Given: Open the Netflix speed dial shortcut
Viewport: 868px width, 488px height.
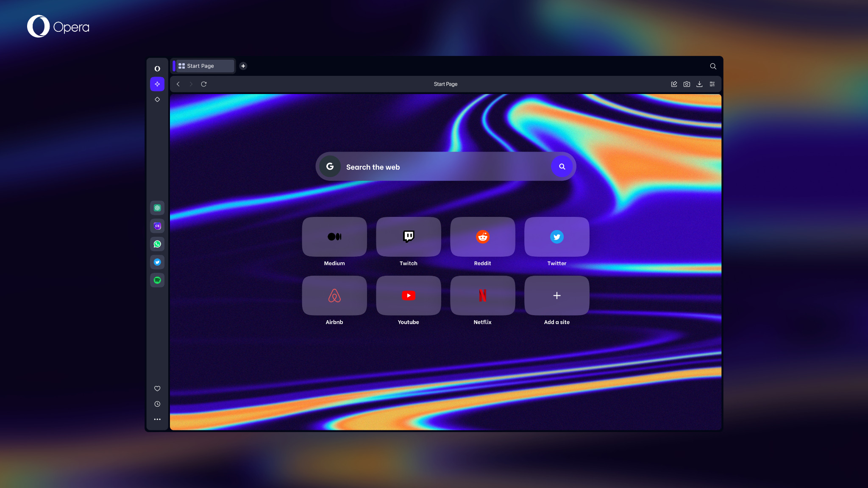Looking at the screenshot, I should pyautogui.click(x=482, y=296).
